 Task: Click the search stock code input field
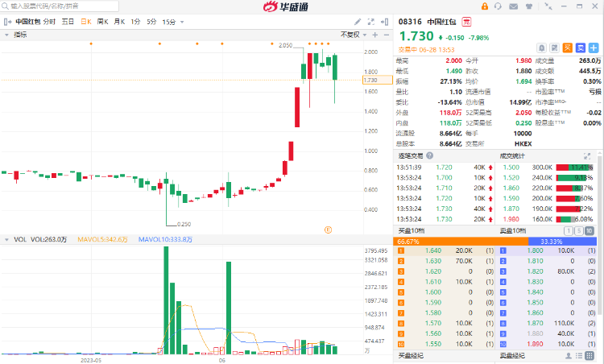60,6
